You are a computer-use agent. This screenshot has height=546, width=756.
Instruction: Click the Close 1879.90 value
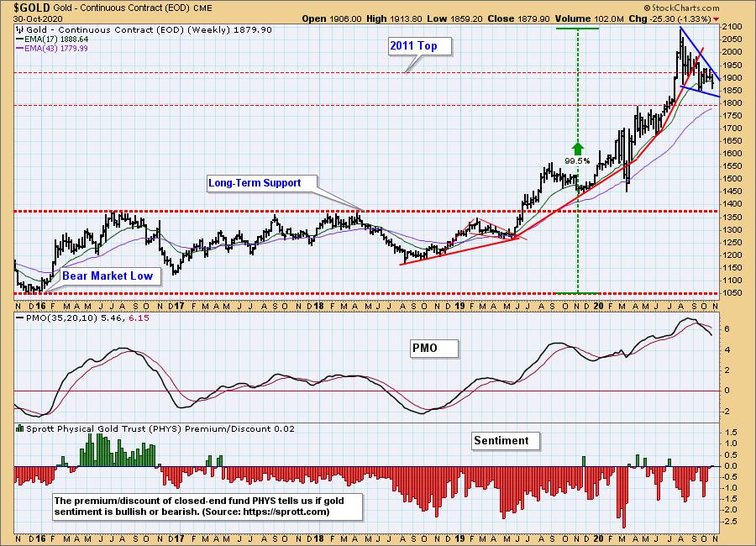[518, 18]
